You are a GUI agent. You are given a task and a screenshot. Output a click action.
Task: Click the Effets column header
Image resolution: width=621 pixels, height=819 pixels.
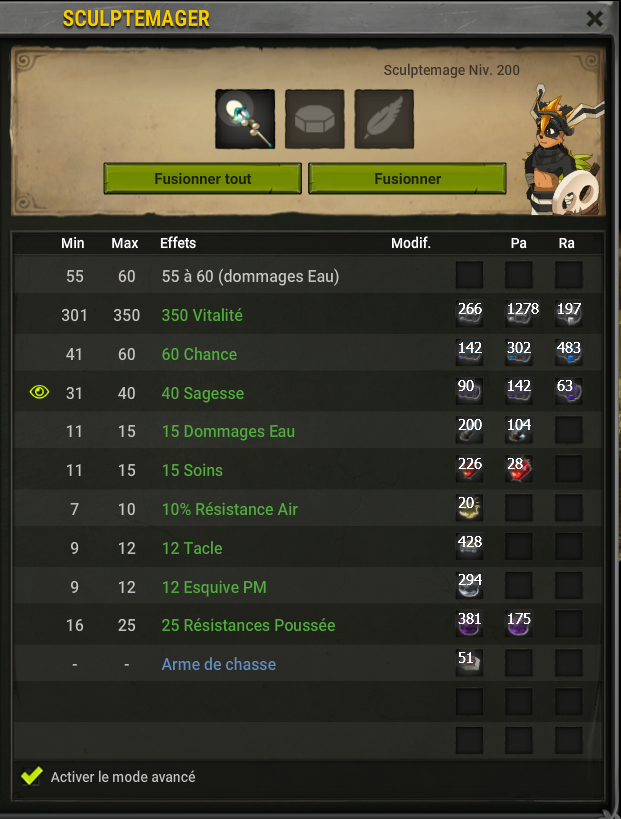pos(178,243)
